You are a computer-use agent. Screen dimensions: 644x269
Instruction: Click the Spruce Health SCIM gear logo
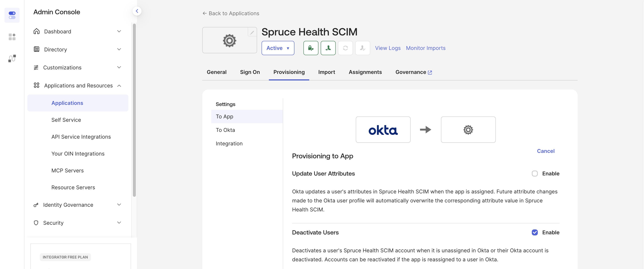(229, 41)
